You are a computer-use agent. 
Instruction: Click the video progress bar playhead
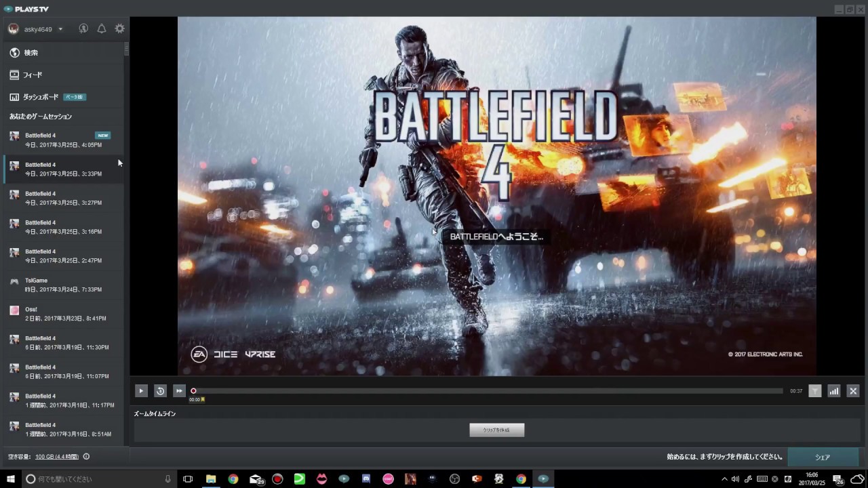tap(193, 391)
